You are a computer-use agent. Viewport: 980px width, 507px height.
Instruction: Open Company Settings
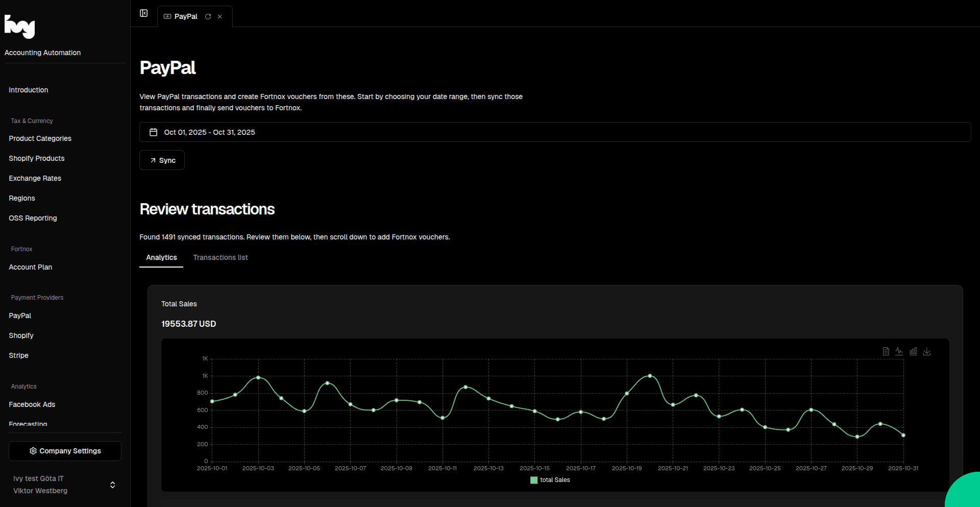pos(65,451)
